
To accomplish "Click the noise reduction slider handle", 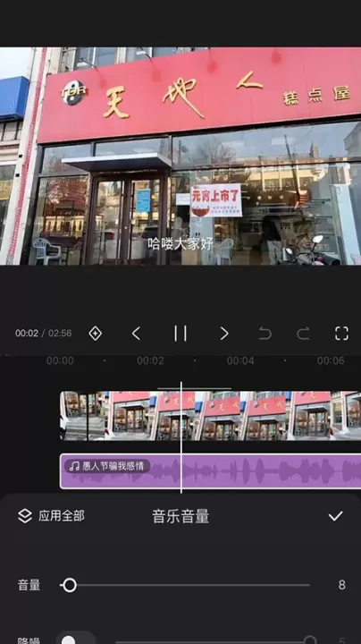I will click(310, 640).
